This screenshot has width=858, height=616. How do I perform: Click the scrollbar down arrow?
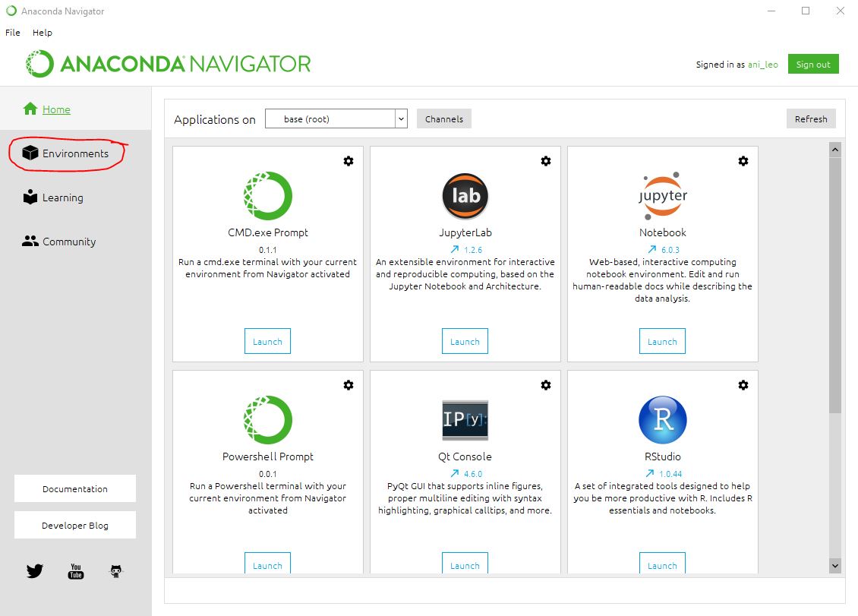tap(835, 566)
